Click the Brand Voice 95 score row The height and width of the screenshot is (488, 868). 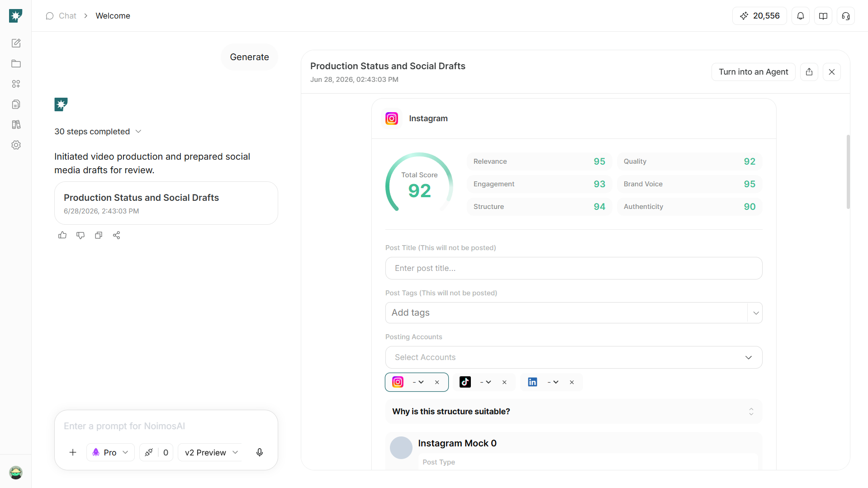point(689,184)
